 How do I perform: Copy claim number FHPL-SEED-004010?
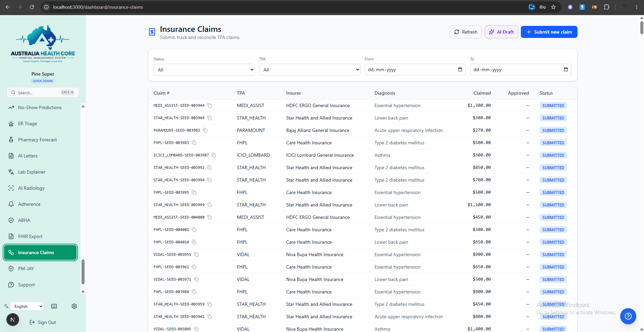point(194,242)
